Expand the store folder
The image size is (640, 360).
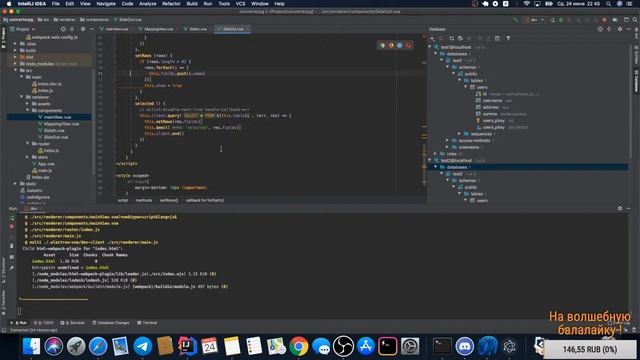point(28,157)
